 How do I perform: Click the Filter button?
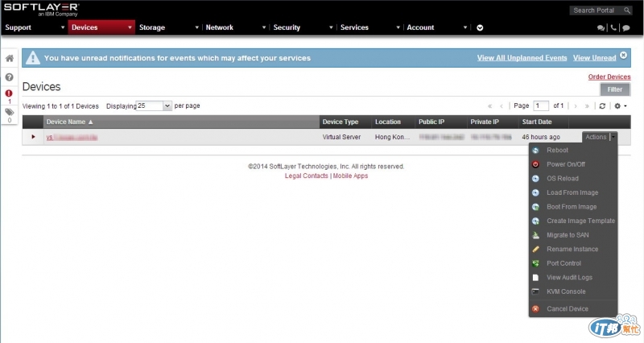[614, 89]
